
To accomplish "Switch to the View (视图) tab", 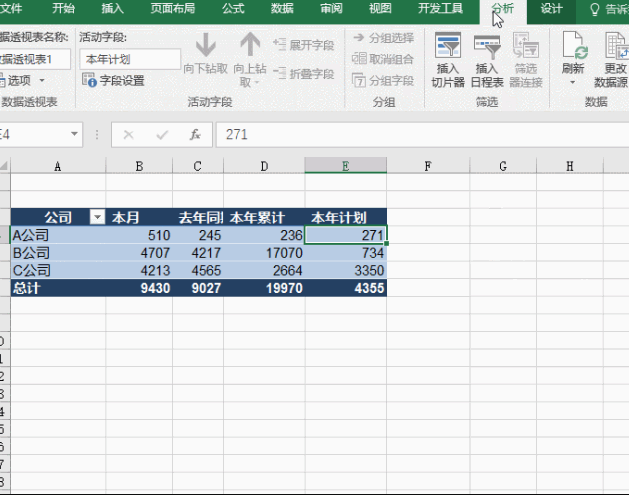I will [x=380, y=8].
